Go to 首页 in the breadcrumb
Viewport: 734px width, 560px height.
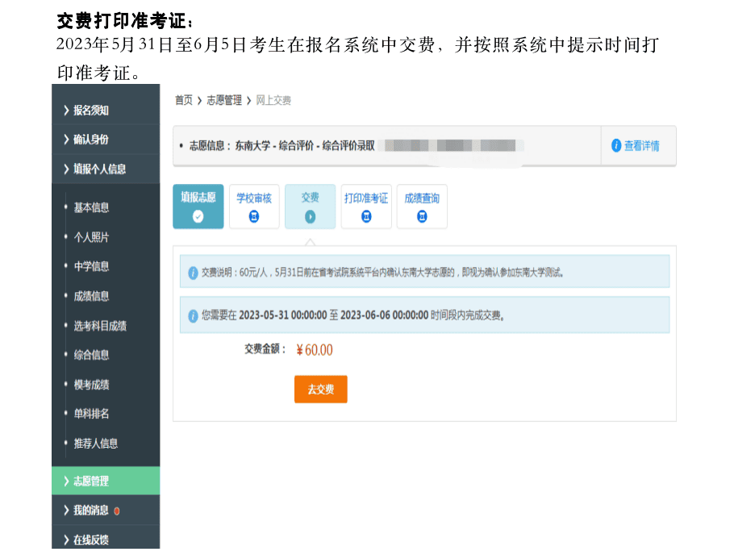coord(184,100)
